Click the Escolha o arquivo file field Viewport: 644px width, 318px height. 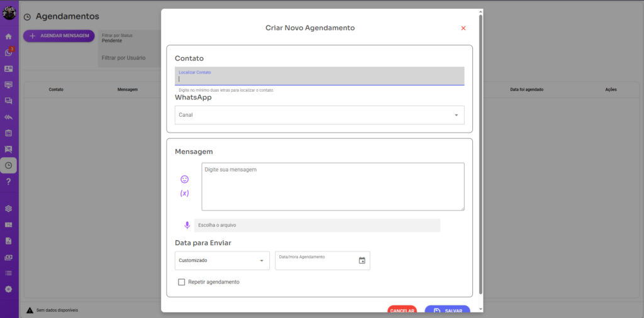tap(317, 225)
